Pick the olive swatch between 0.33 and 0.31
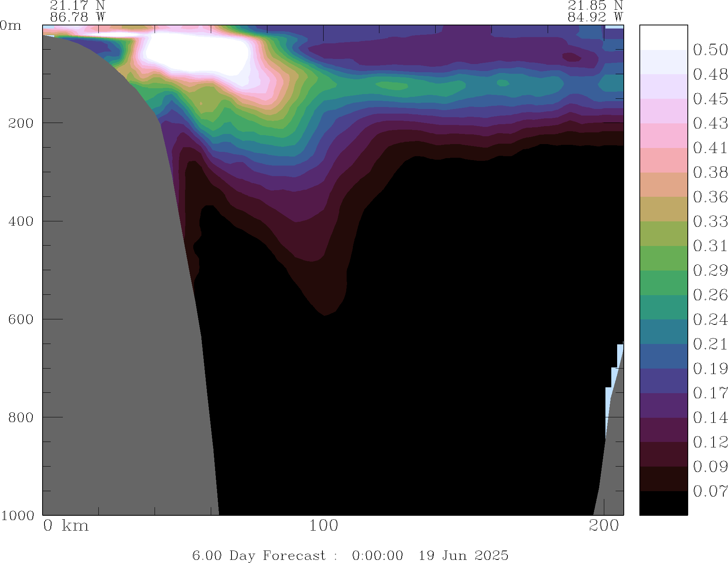Screen dimensions: 728x563 (x=663, y=233)
